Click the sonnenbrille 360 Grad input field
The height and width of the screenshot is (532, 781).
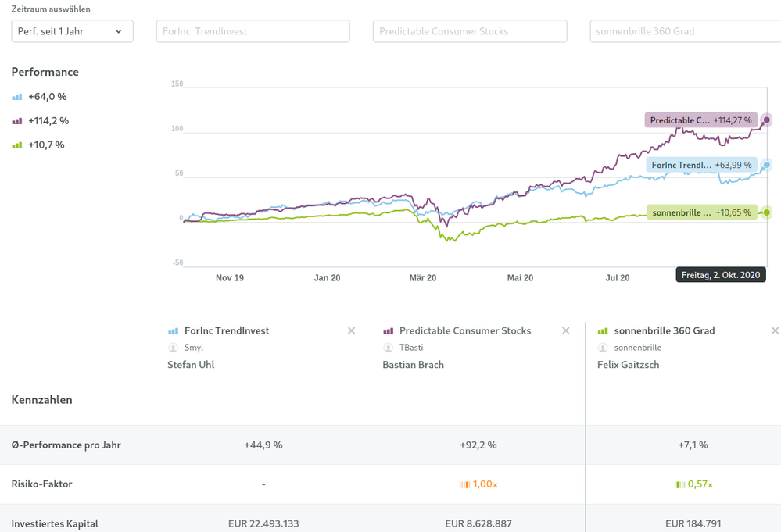(685, 31)
